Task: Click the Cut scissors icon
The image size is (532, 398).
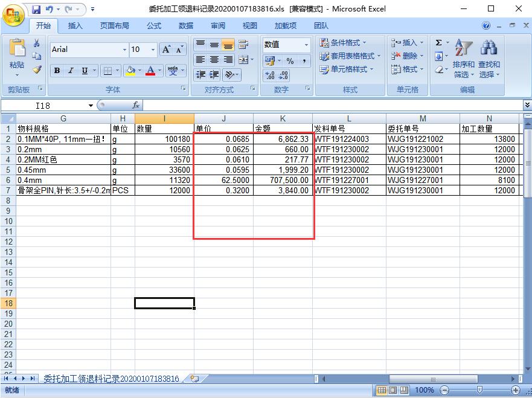Action: pyautogui.click(x=37, y=43)
